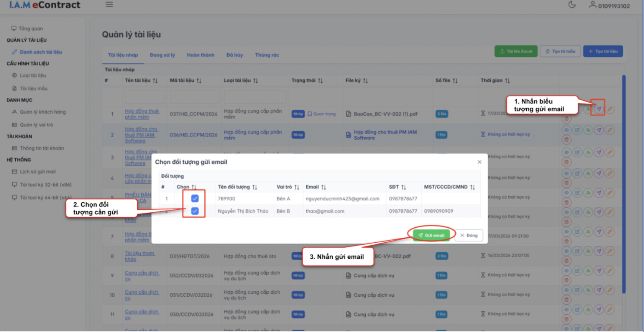Uncheck Nguyễn Thị Bích Thảo checkbox
The width and height of the screenshot is (644, 332).
[195, 211]
